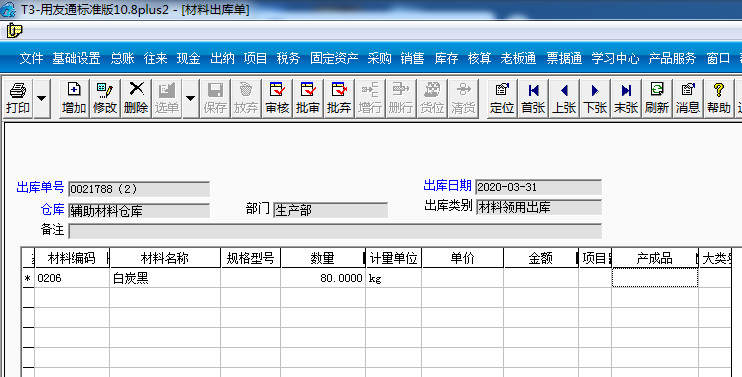The width and height of the screenshot is (742, 377).
Task: Click the 删除 delete icon
Action: pos(136,98)
